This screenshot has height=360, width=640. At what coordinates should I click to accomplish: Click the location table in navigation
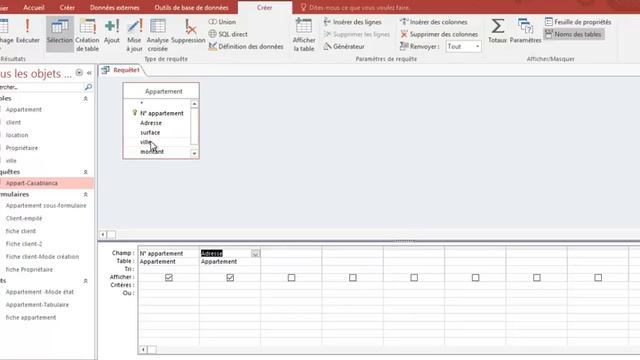tap(17, 135)
